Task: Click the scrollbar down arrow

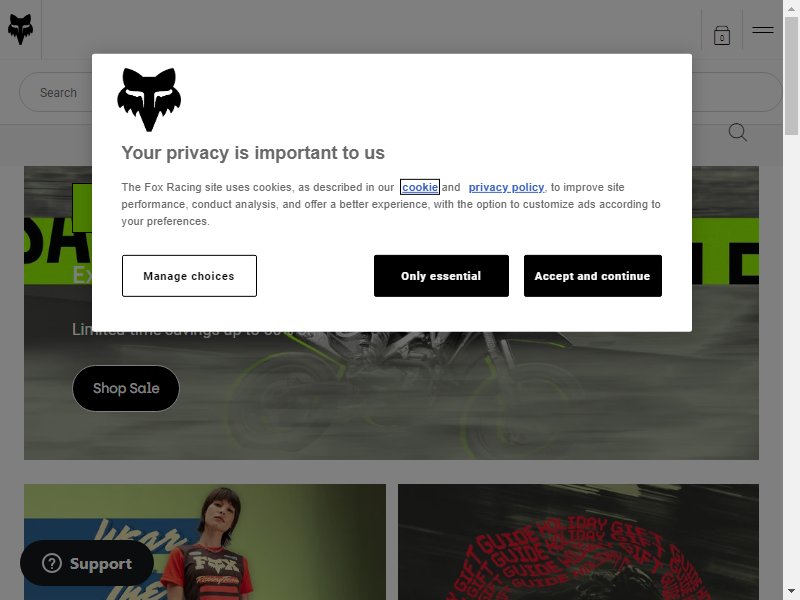Action: (791, 591)
